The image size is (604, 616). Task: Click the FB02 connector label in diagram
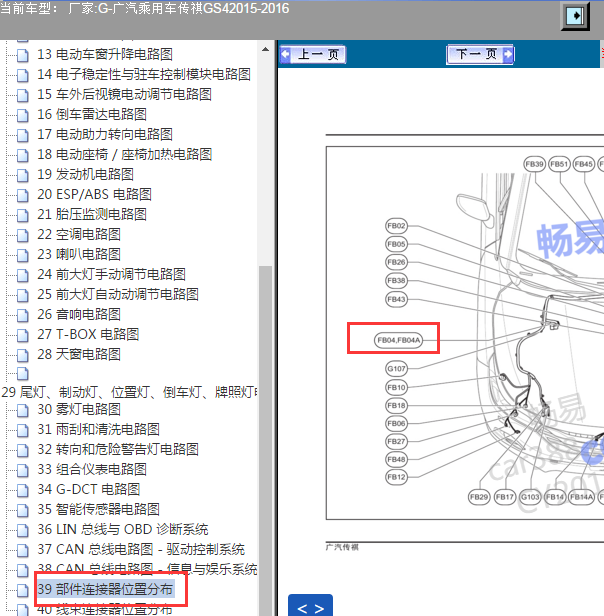396,226
